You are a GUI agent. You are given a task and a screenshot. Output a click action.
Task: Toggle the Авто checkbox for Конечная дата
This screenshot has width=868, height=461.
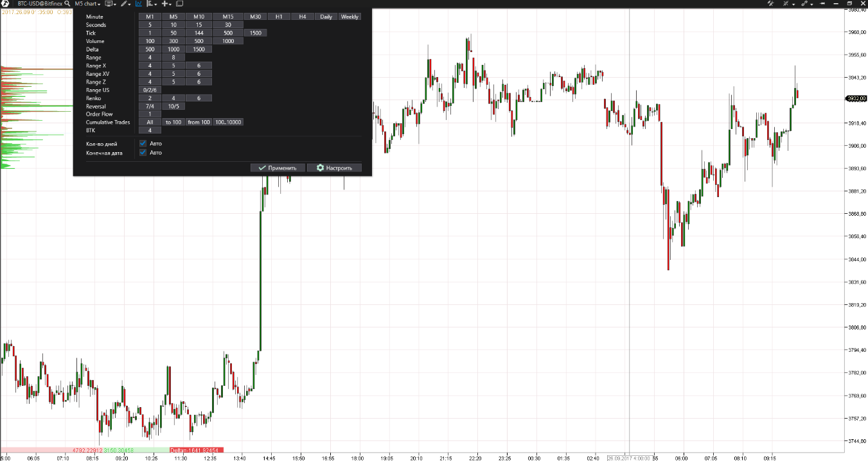pos(143,153)
